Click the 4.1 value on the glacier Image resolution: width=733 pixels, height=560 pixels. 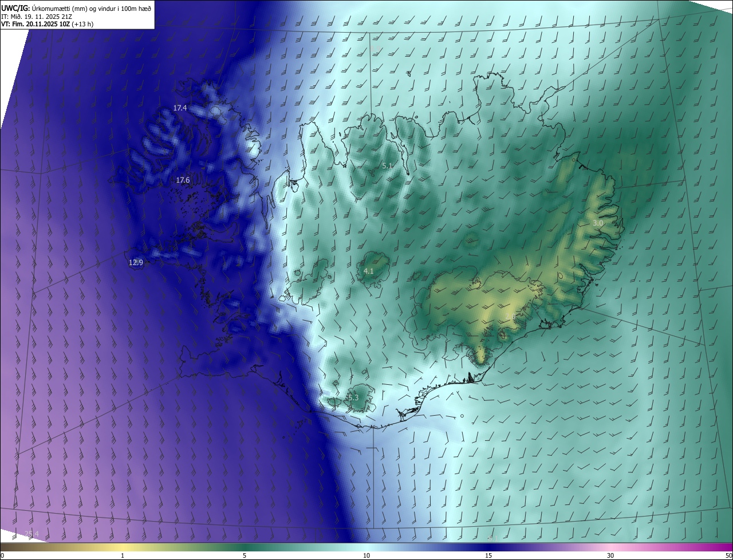[369, 271]
